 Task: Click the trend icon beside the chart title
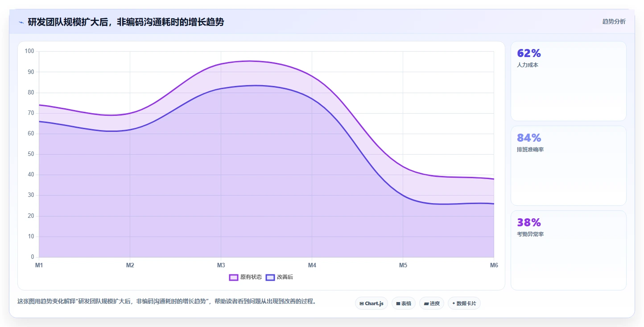point(21,22)
